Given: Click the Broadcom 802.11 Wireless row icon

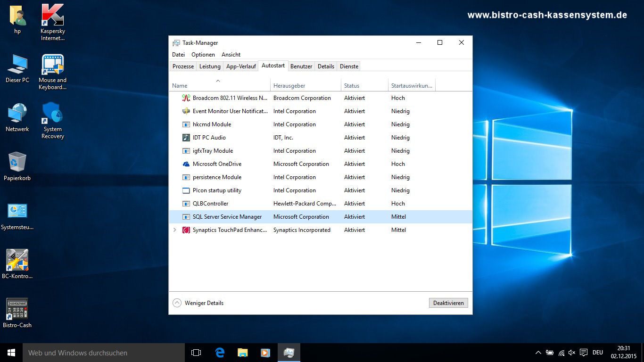Looking at the screenshot, I should [x=186, y=98].
